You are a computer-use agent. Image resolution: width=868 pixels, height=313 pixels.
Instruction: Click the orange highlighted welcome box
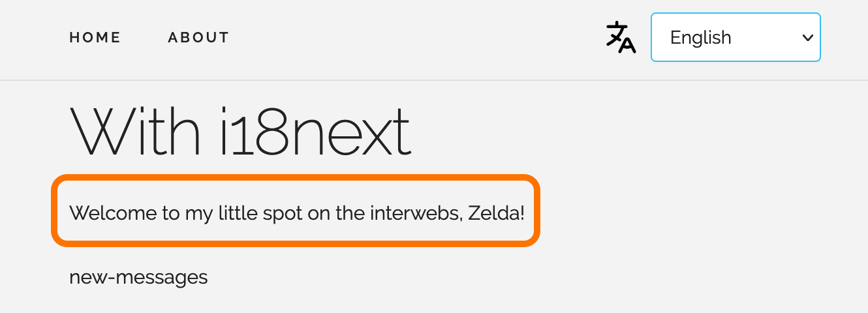pos(296,210)
